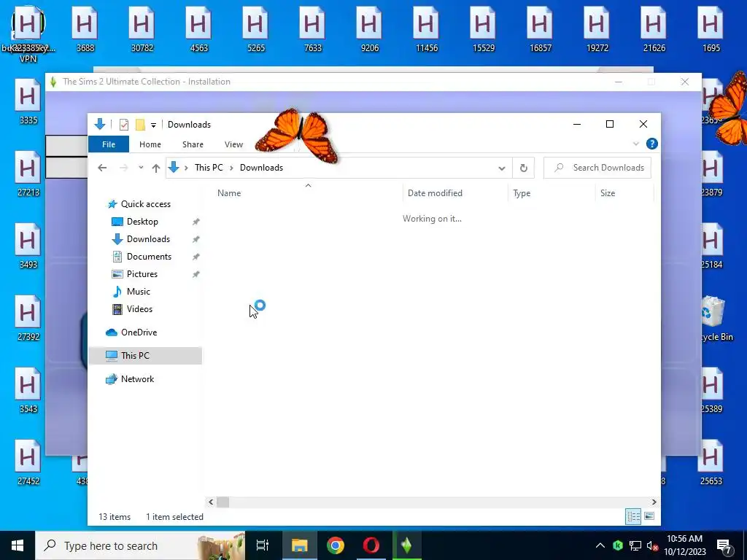Image resolution: width=747 pixels, height=560 pixels.
Task: Open recent locations dropdown
Action: pos(141,168)
